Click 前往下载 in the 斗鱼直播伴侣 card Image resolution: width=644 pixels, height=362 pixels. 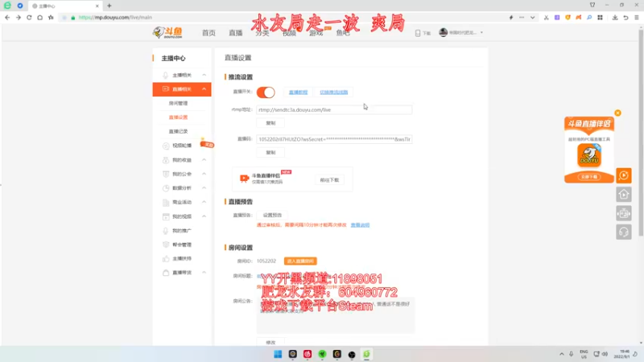pos(329,180)
